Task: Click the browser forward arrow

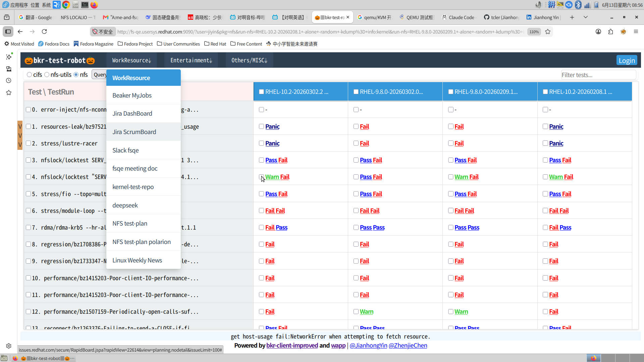Action: [32, 32]
